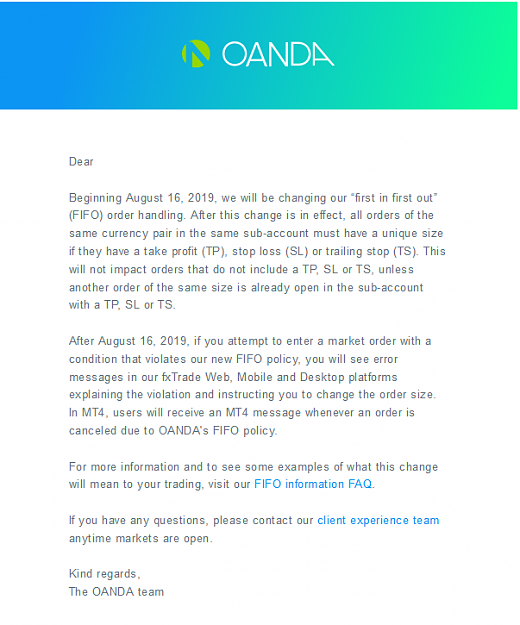Open the client experience team link
The height and width of the screenshot is (625, 520).
pyautogui.click(x=378, y=520)
